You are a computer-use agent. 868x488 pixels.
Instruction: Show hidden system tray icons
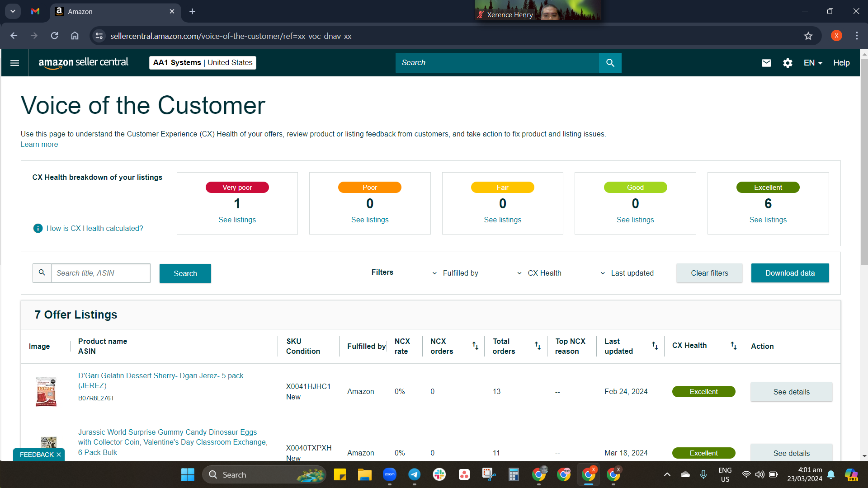click(x=667, y=474)
